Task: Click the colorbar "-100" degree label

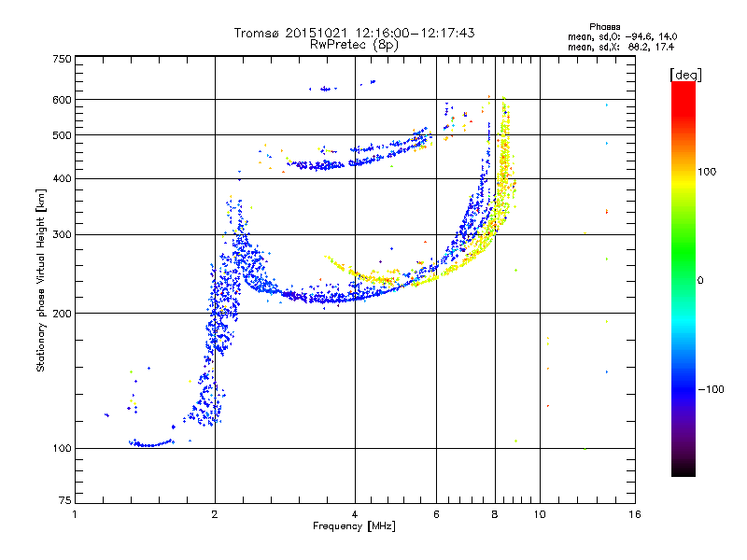Action: [712, 389]
